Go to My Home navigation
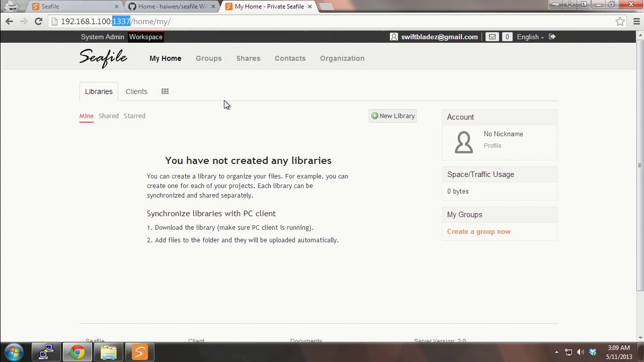644x362 pixels. pyautogui.click(x=165, y=58)
